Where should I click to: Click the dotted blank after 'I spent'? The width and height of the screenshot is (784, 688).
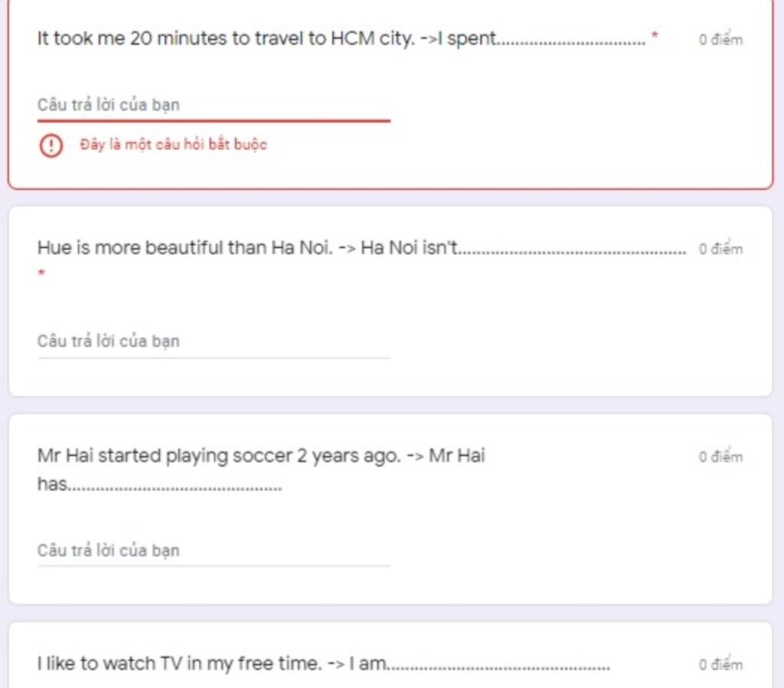click(571, 43)
